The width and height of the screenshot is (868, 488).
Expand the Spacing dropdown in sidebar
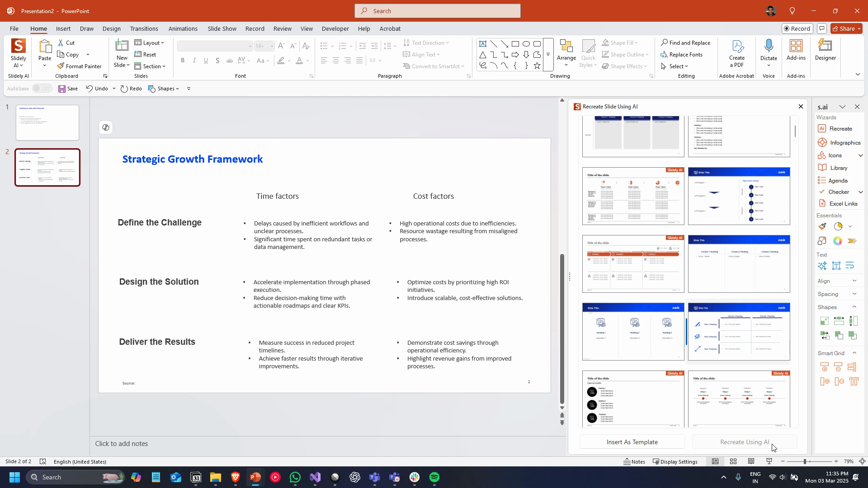pyautogui.click(x=854, y=294)
